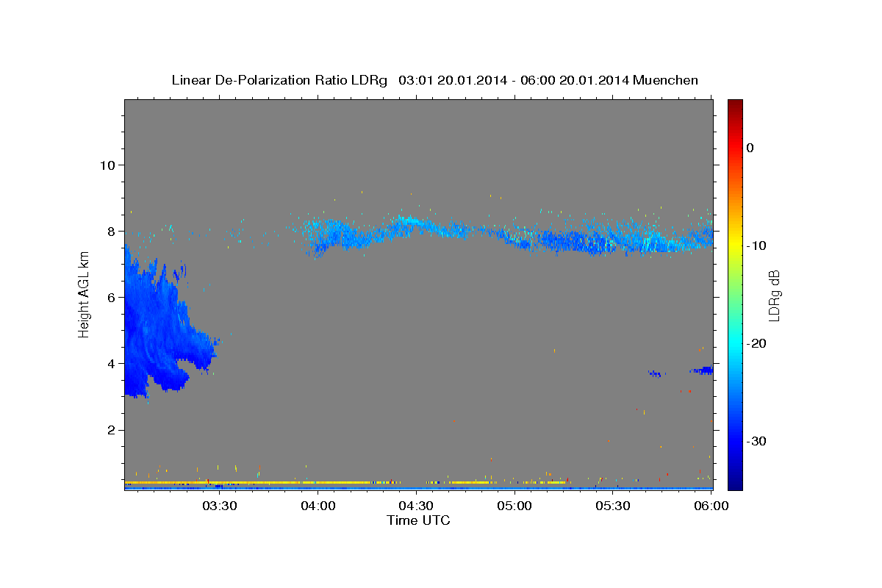Select the 06:00 time tick label
Viewport: 882px width, 588px height.
tap(711, 506)
